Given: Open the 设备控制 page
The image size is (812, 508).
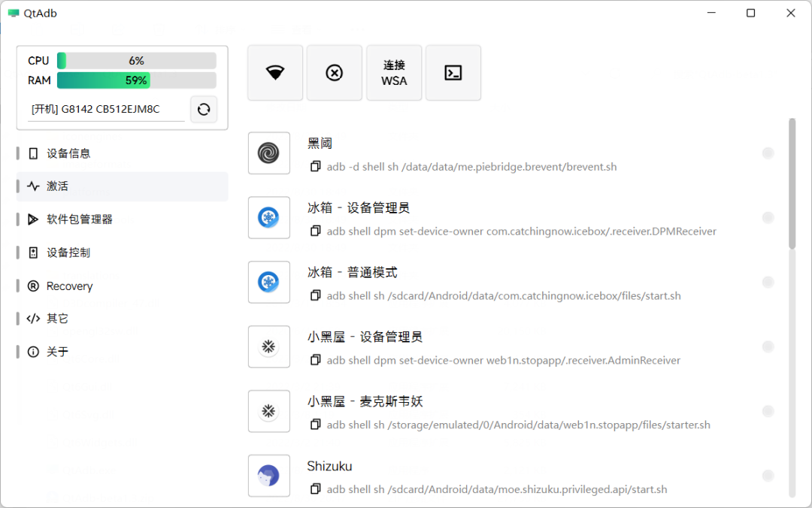Looking at the screenshot, I should (x=123, y=252).
